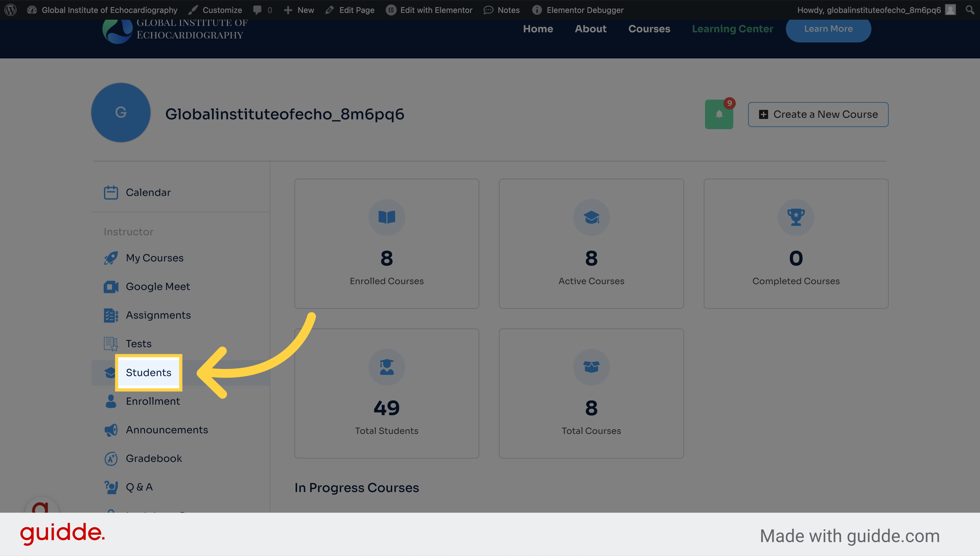980x556 pixels.
Task: Open Announcements in the sidebar
Action: point(167,430)
